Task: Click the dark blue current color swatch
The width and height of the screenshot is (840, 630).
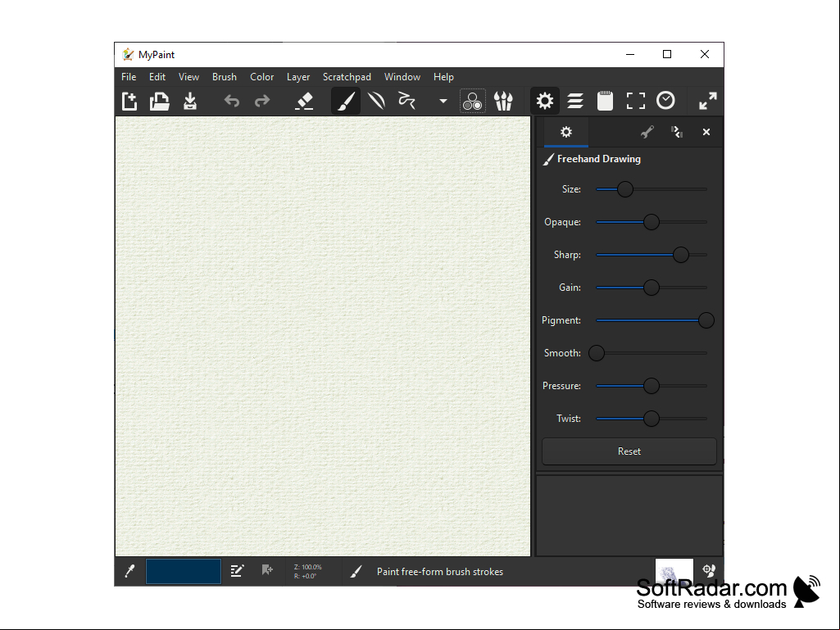Action: (184, 571)
